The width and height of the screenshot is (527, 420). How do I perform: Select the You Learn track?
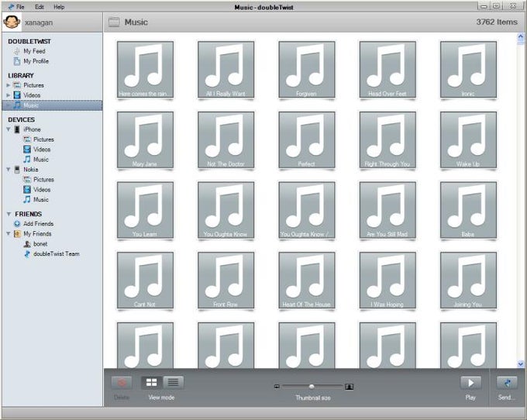click(x=145, y=210)
